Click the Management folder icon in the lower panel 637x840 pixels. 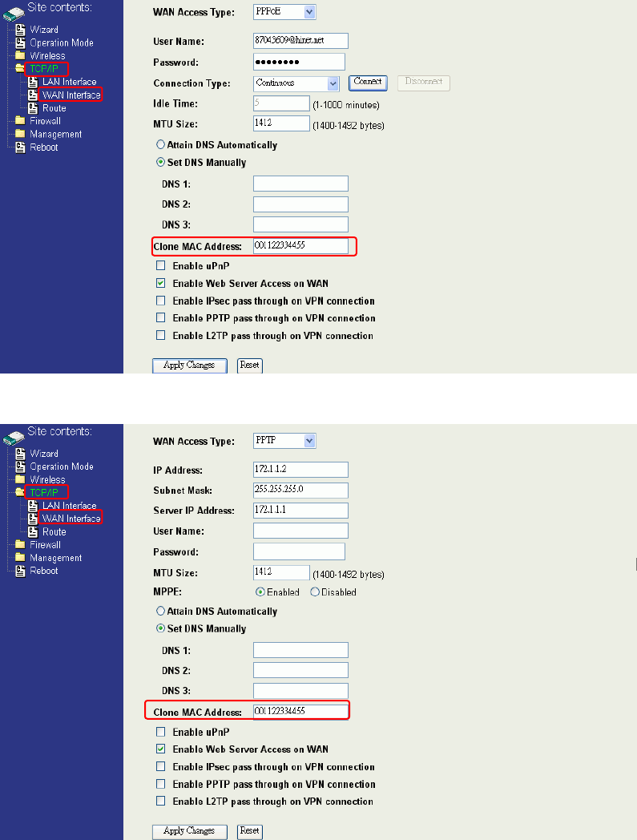tap(20, 558)
